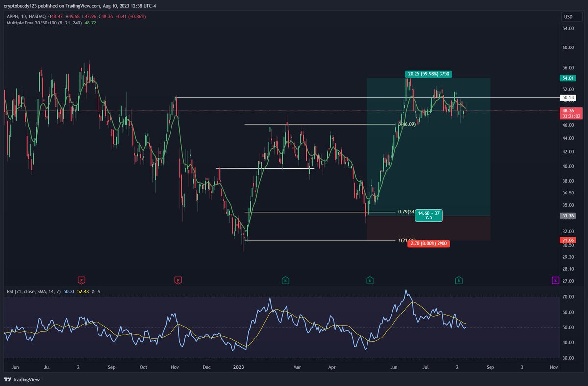Click the green earnings marker below May 2023
The width and height of the screenshot is (588, 386).
point(370,281)
